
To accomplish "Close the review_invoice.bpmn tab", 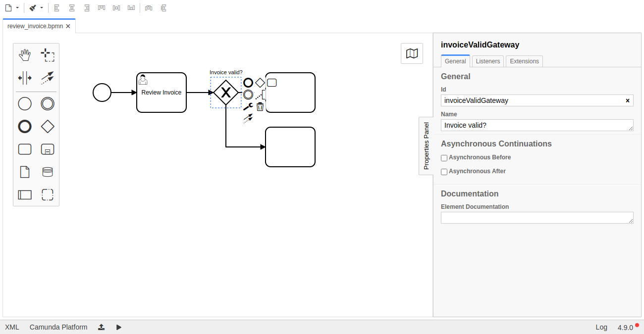I will click(68, 26).
